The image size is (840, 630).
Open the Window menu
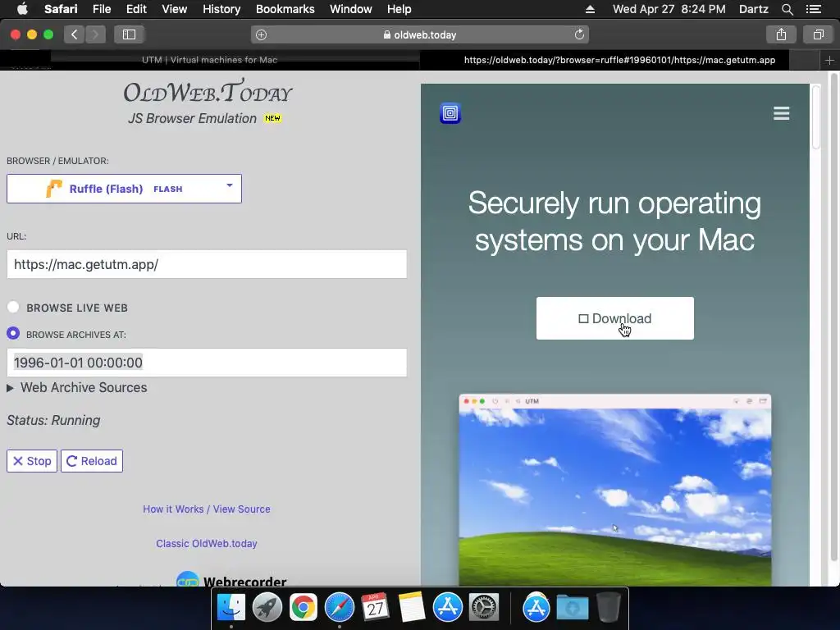[351, 9]
